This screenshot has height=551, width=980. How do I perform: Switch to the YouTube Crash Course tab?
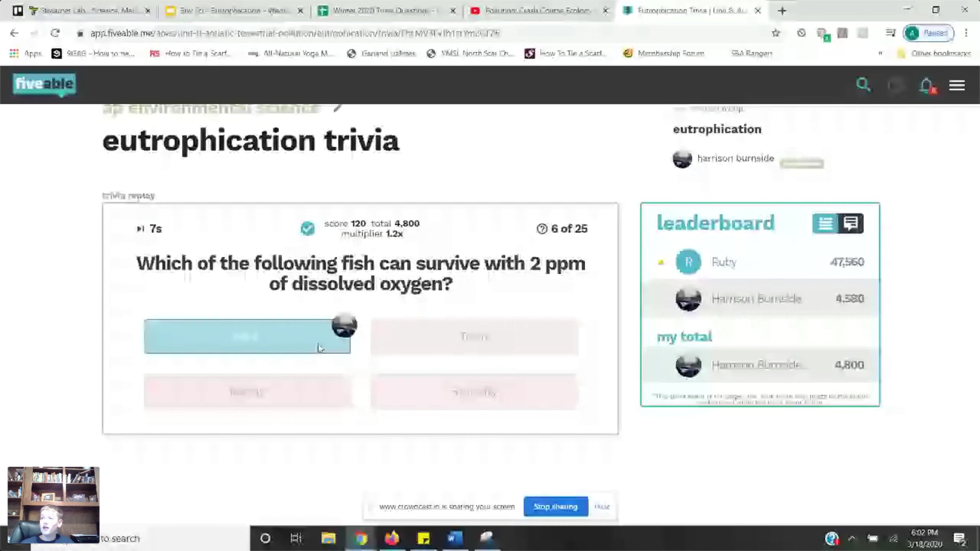click(x=537, y=11)
